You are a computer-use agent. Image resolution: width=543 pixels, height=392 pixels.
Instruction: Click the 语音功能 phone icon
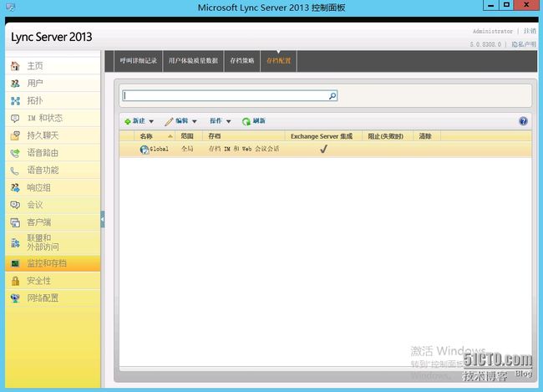(15, 171)
